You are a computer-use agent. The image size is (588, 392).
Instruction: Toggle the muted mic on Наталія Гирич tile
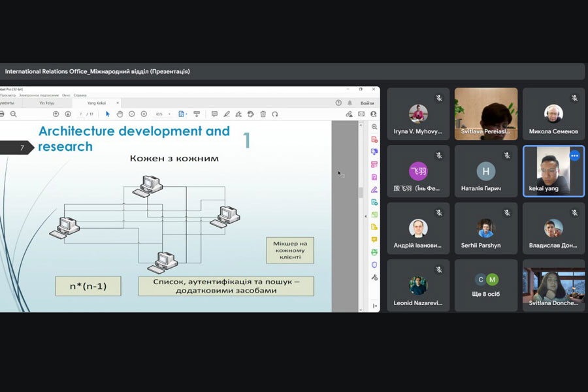[506, 155]
